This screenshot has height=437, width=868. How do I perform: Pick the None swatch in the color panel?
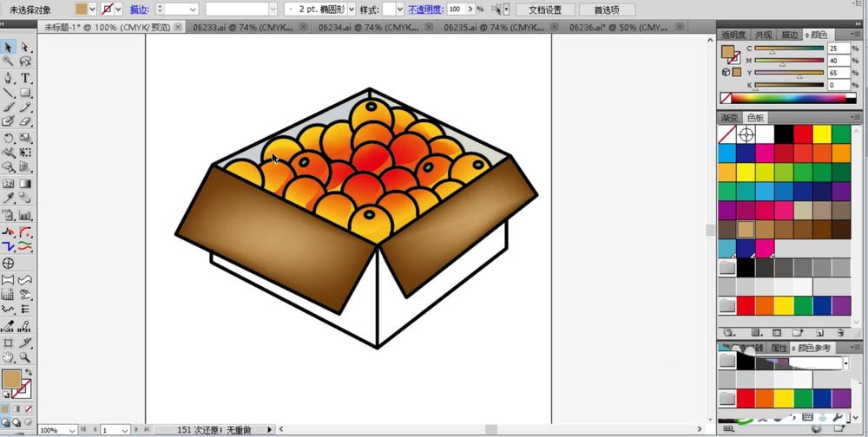pos(727,134)
